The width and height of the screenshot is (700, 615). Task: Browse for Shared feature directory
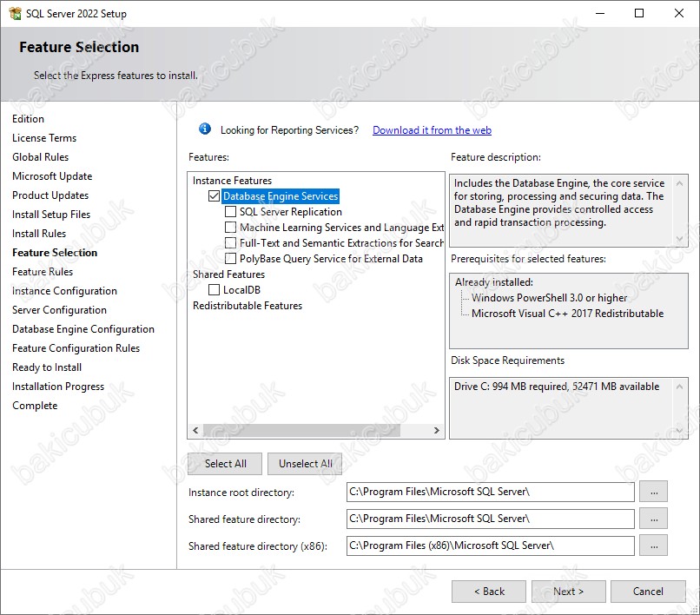[654, 519]
